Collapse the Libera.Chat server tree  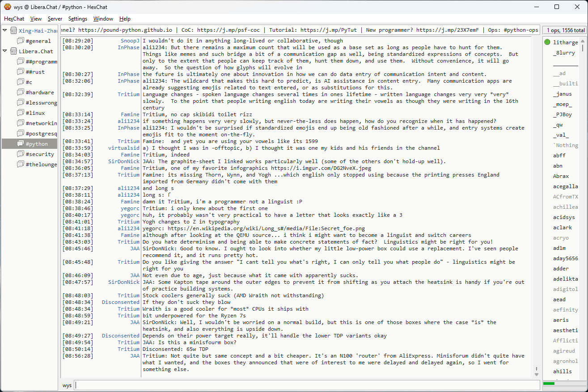[x=5, y=51]
